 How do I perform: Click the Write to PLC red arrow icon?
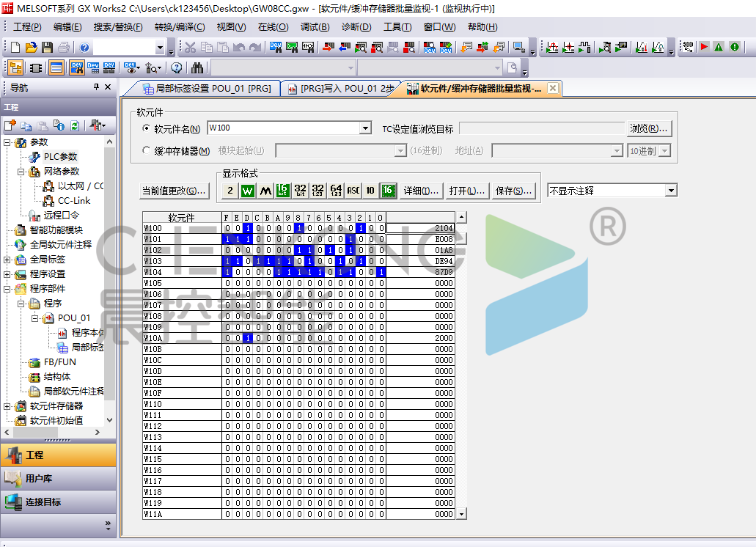[329, 47]
